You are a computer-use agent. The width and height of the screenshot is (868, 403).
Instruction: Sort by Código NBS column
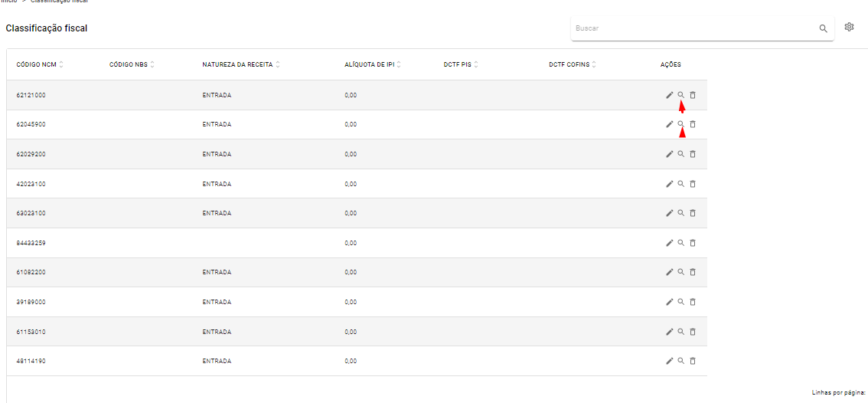(152, 65)
